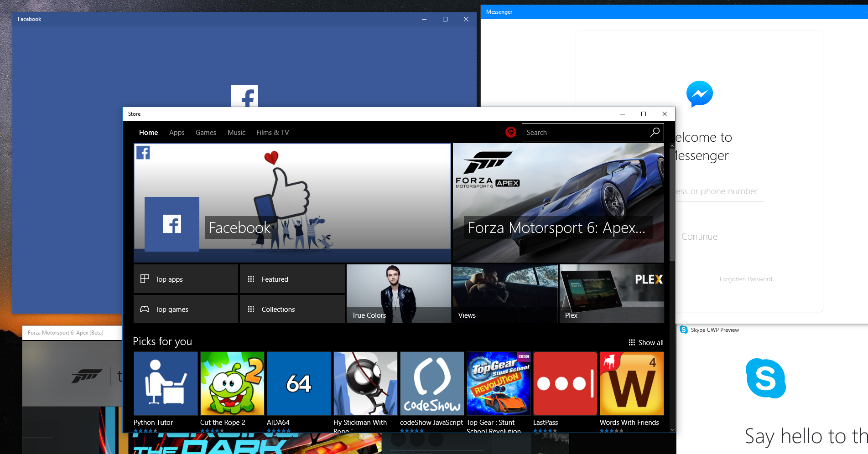Maximize the Facebook window
This screenshot has width=868, height=454.
[445, 19]
